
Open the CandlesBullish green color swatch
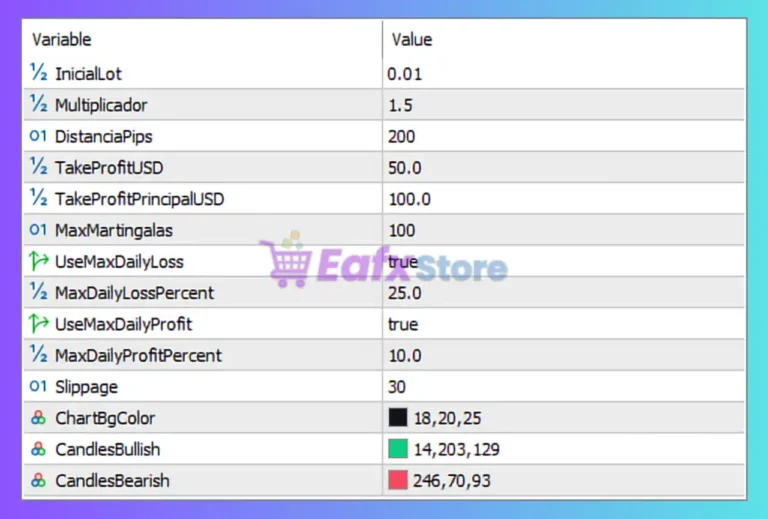[398, 449]
